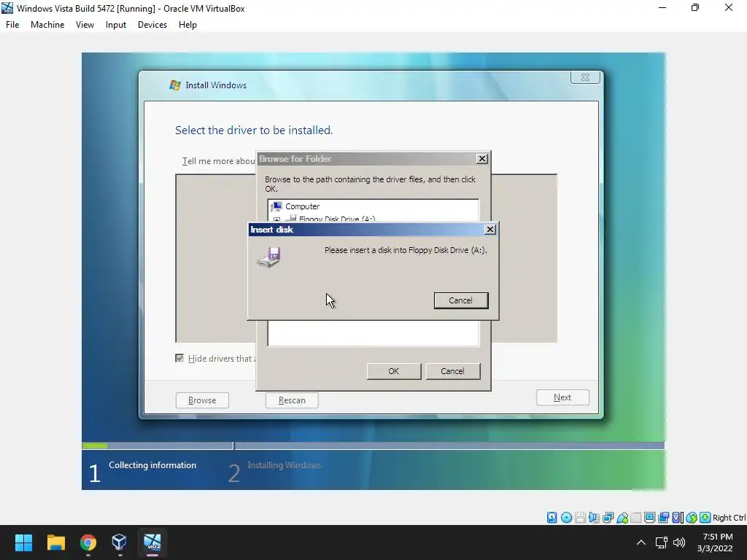This screenshot has width=747, height=560.
Task: Click the green setup progress bar
Action: pos(95,446)
